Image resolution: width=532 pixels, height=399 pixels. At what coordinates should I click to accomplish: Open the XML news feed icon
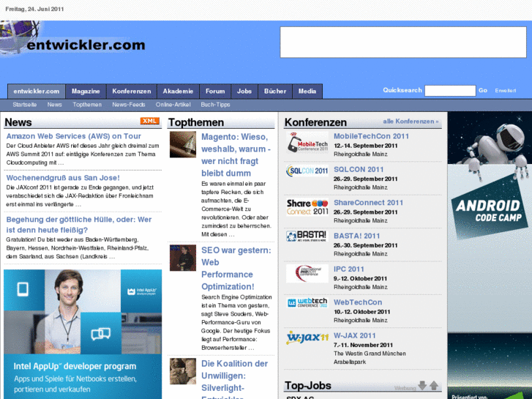(149, 121)
